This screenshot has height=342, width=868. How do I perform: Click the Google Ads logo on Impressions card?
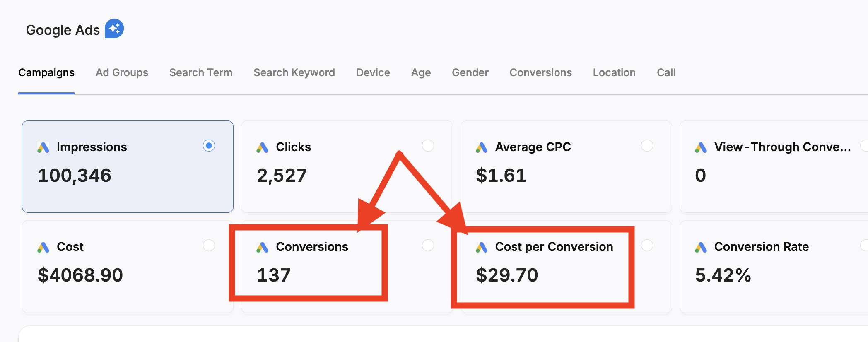coord(43,147)
